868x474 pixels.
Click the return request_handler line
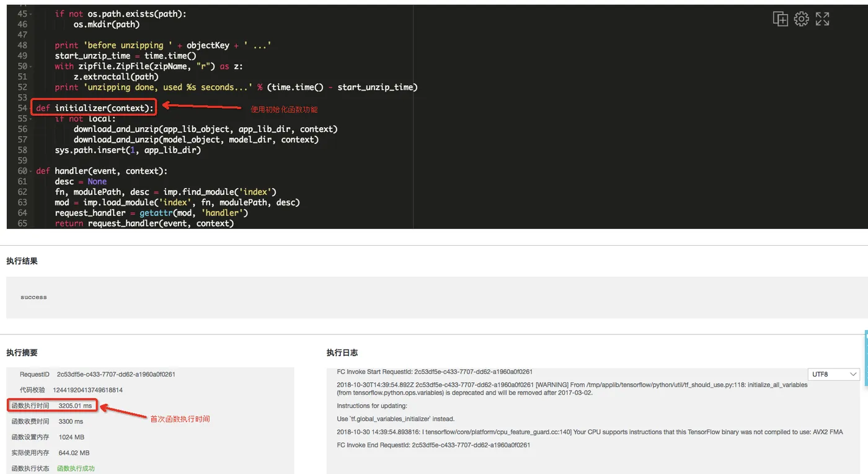pyautogui.click(x=144, y=223)
